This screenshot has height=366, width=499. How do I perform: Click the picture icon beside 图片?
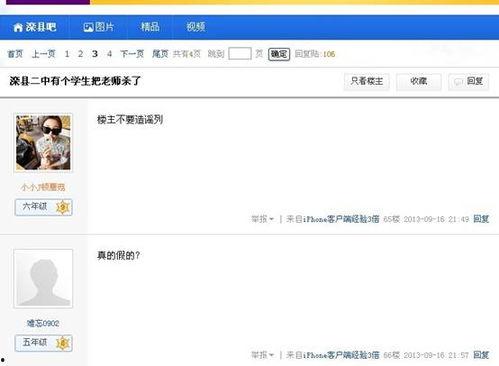[88, 27]
